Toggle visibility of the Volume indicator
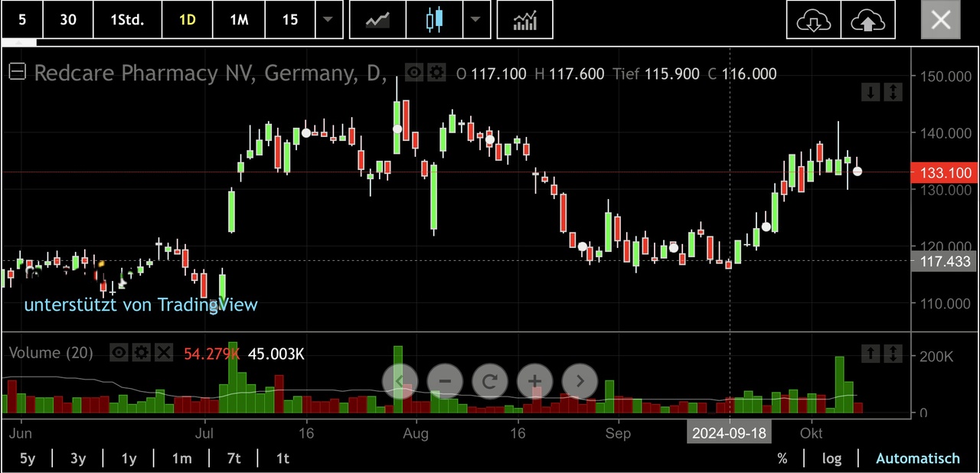The width and height of the screenshot is (980, 473). (x=119, y=352)
